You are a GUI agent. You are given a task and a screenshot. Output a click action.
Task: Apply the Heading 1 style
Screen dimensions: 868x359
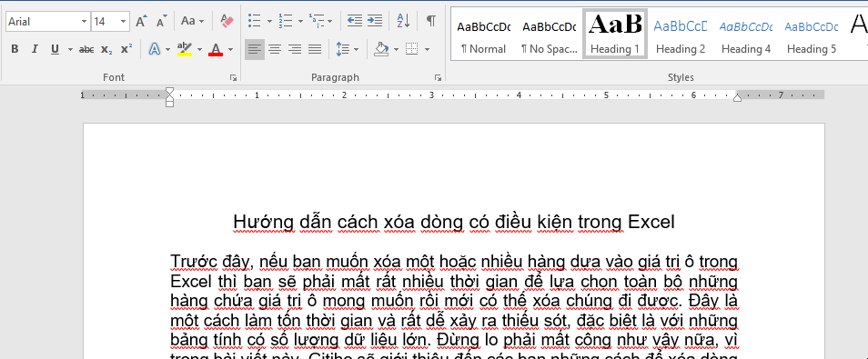pos(615,34)
